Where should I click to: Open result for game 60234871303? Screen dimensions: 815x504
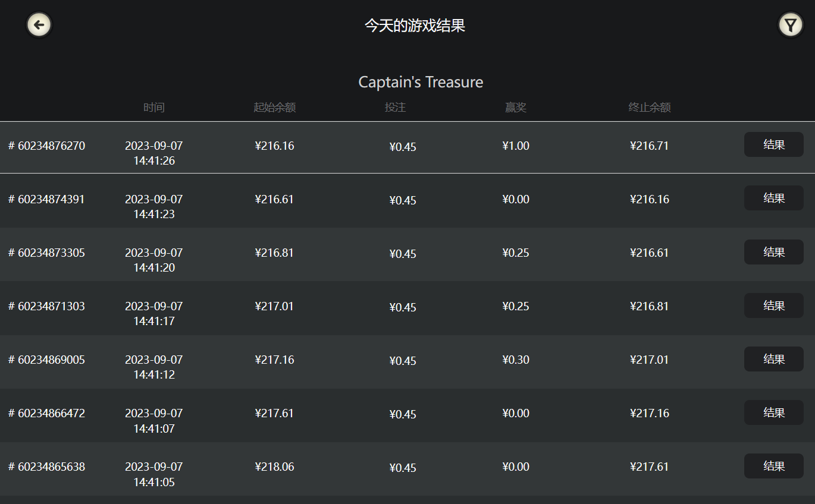tap(773, 305)
